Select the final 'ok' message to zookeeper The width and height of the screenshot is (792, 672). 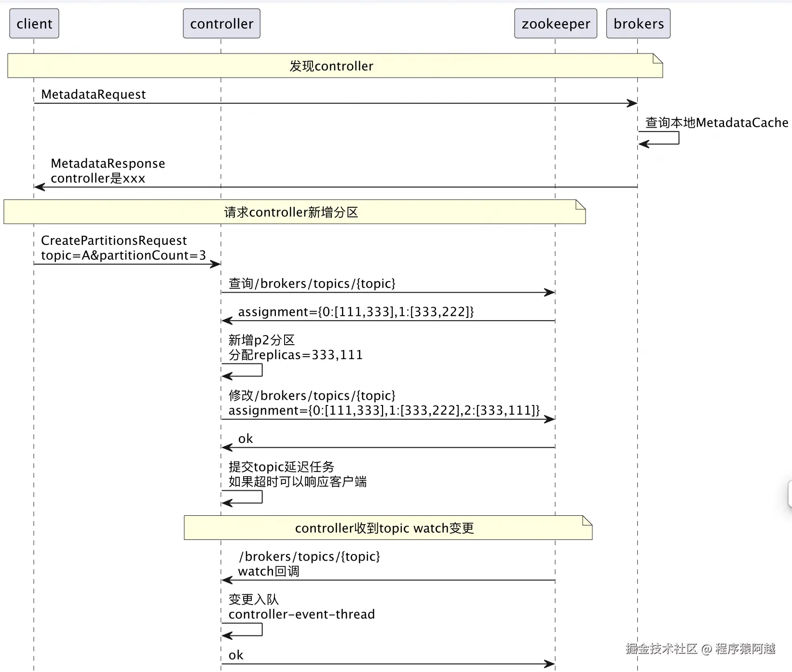pyautogui.click(x=236, y=655)
